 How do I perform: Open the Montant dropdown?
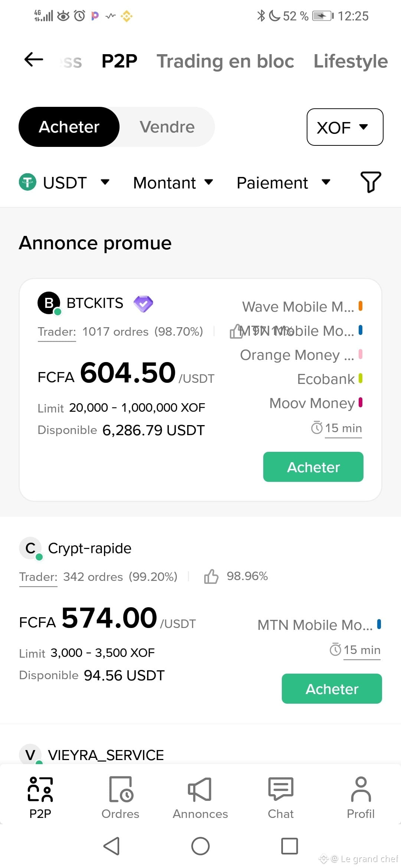173,183
